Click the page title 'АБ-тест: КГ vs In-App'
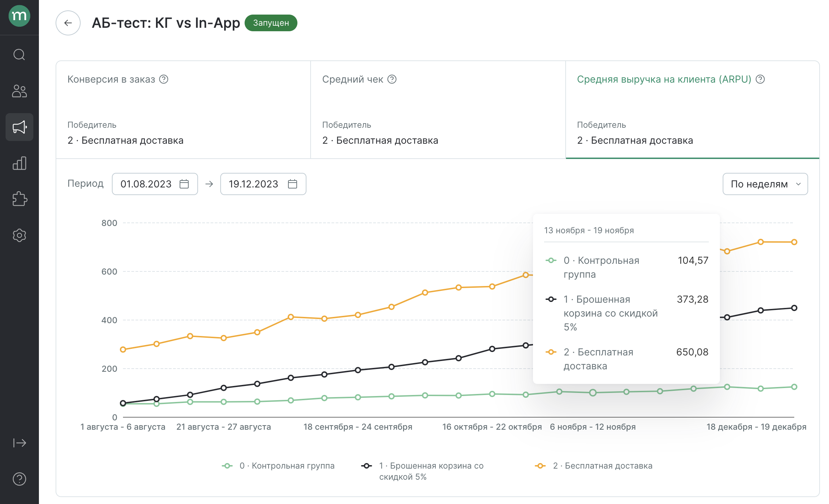The width and height of the screenshot is (829, 504). click(x=166, y=23)
